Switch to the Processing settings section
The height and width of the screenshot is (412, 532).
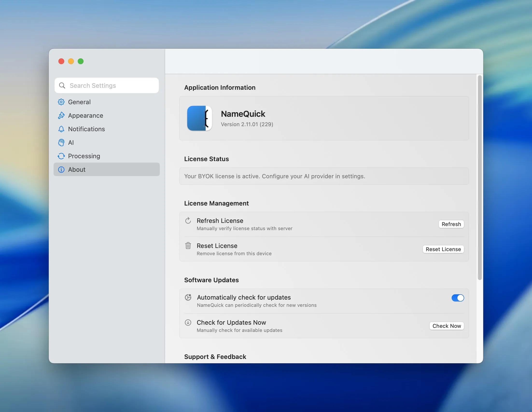coord(84,156)
